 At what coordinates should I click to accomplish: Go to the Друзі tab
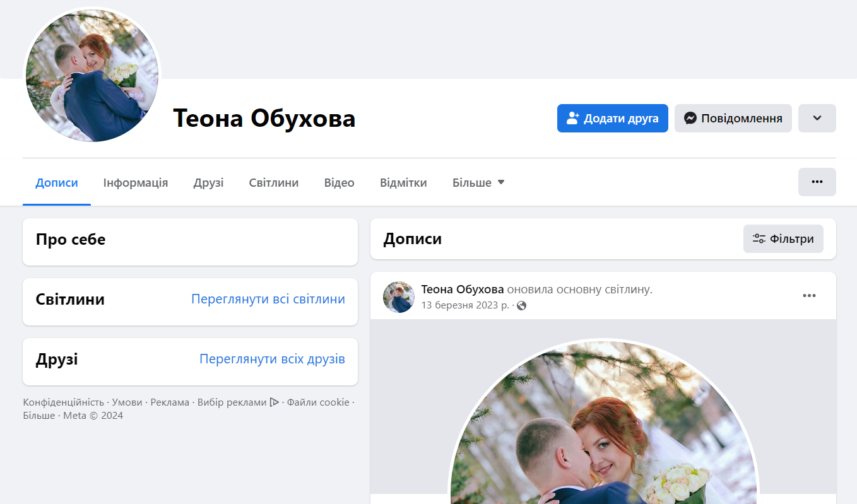click(x=208, y=183)
